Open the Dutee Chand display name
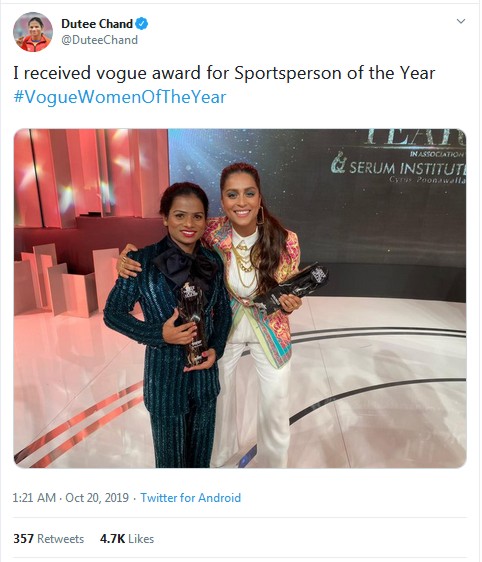 (x=97, y=24)
